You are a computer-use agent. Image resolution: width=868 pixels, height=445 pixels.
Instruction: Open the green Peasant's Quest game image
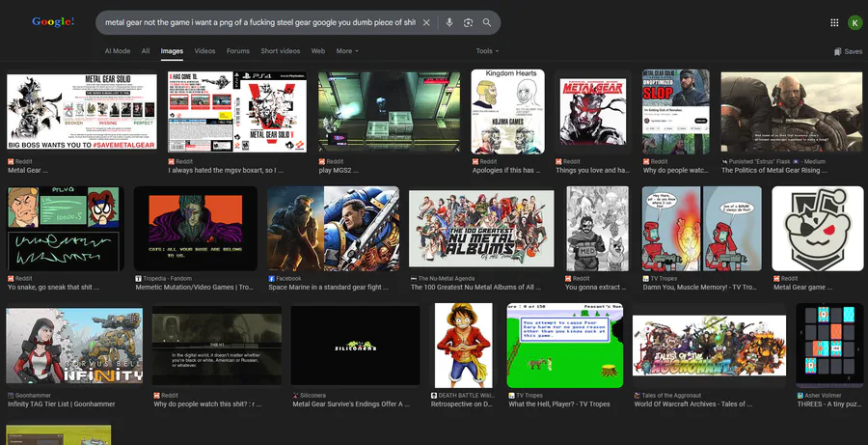565,346
